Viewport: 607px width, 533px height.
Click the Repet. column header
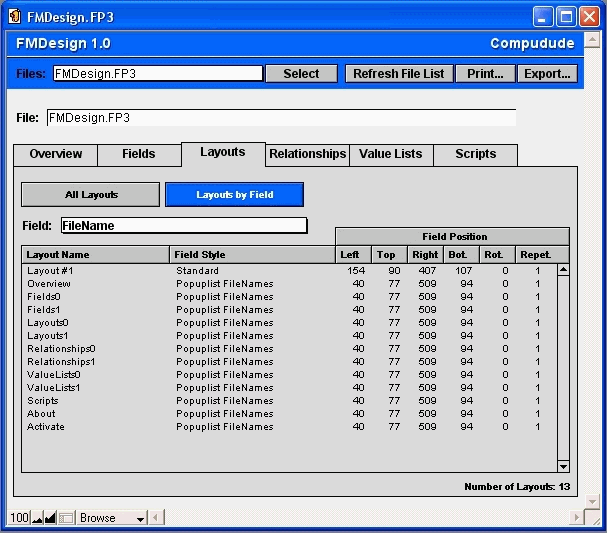pyautogui.click(x=542, y=255)
